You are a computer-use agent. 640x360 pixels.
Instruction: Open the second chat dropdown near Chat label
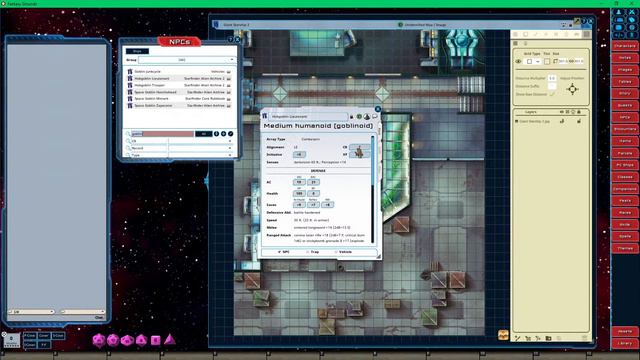coord(82,312)
